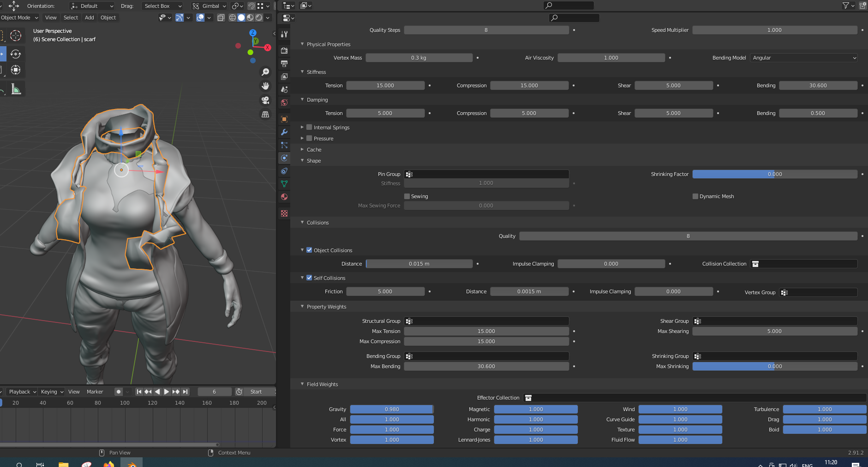Open the timeline Marker menu
The height and width of the screenshot is (467, 868).
click(x=95, y=392)
